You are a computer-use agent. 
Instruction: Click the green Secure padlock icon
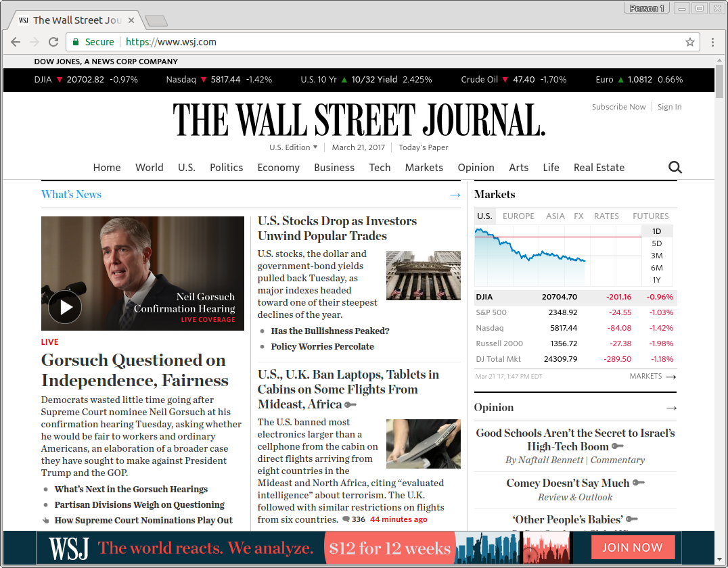pos(76,42)
